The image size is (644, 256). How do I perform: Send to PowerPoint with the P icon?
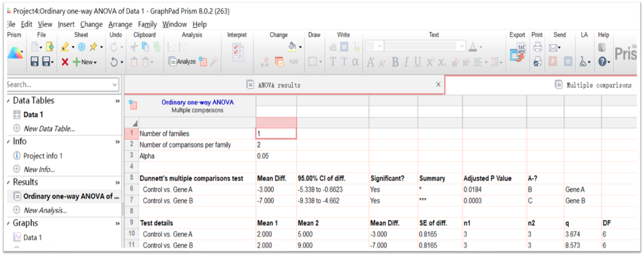(553, 62)
